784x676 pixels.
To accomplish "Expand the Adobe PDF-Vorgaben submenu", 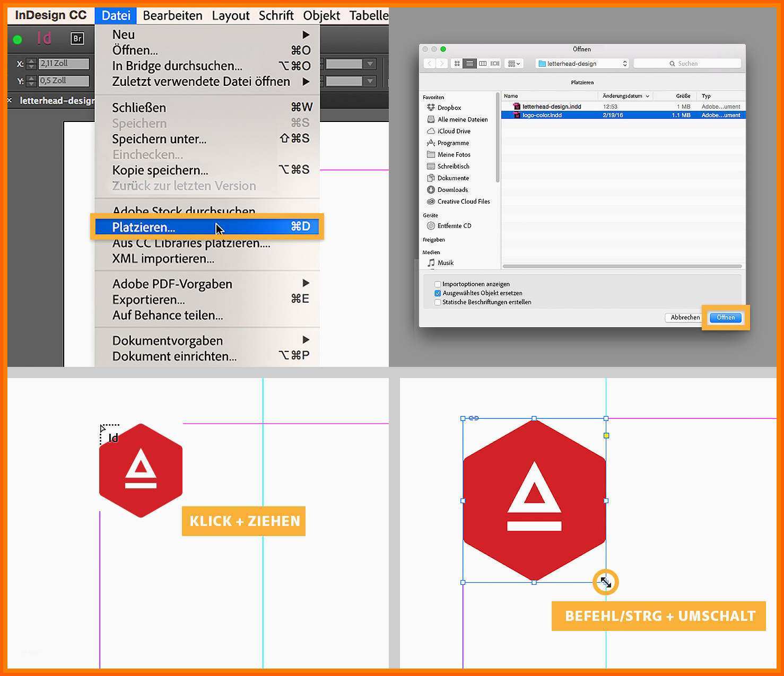I will click(x=306, y=283).
